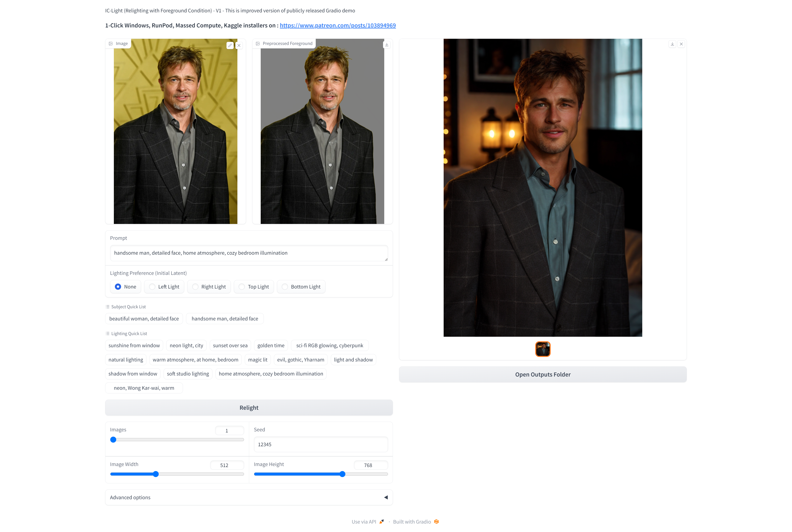Clear the uploaded input image

click(x=239, y=45)
